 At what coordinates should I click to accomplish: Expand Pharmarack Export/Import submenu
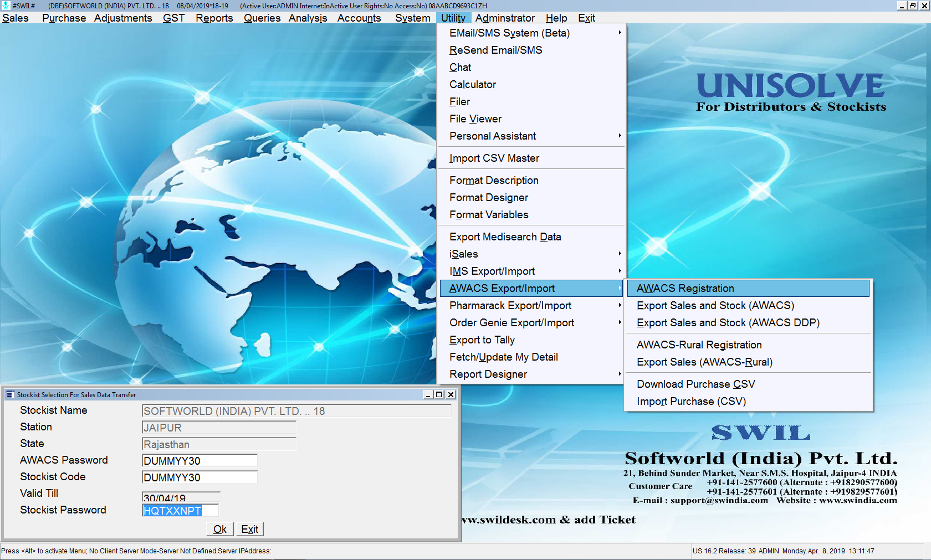[533, 305]
